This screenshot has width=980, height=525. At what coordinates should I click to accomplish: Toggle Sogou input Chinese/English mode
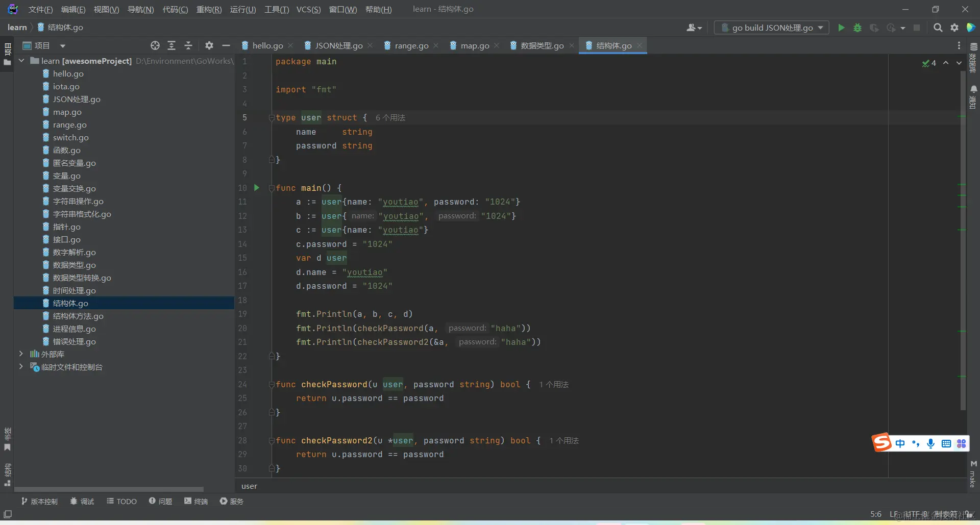point(900,443)
